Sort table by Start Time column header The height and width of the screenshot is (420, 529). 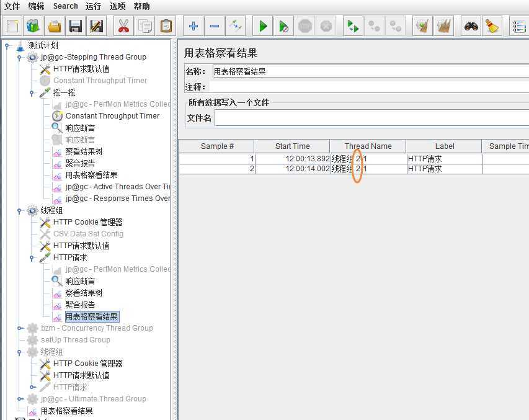click(292, 146)
